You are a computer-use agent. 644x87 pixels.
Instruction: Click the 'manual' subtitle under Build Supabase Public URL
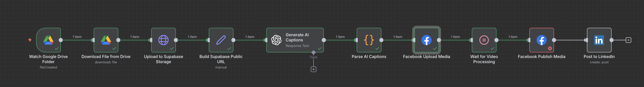pos(221,67)
